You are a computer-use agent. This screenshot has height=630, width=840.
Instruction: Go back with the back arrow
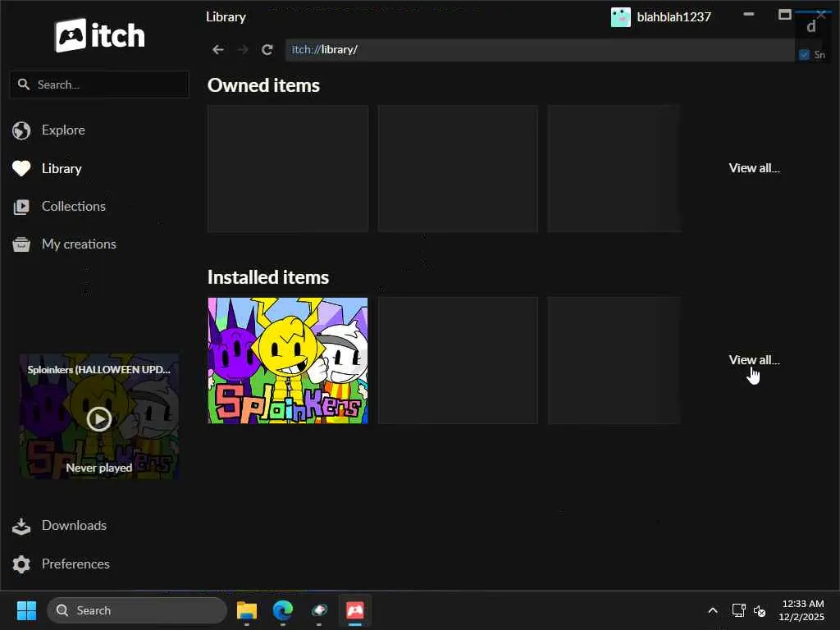pyautogui.click(x=217, y=50)
